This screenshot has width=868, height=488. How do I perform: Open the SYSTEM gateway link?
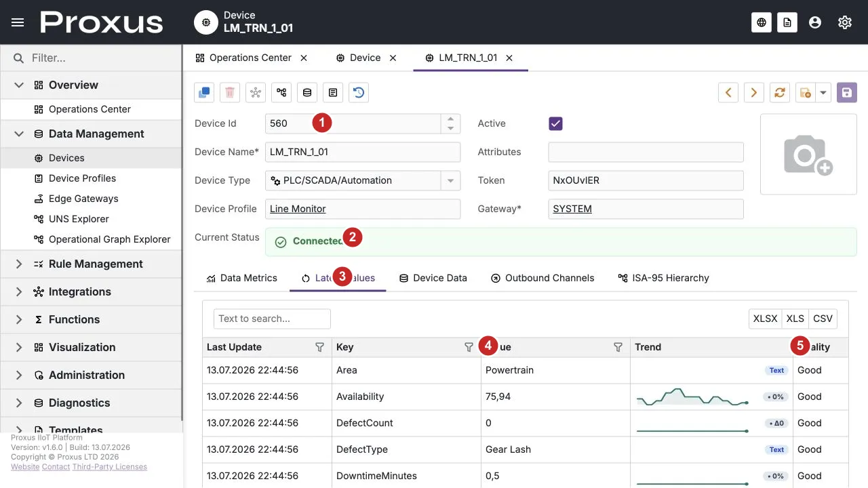click(572, 209)
